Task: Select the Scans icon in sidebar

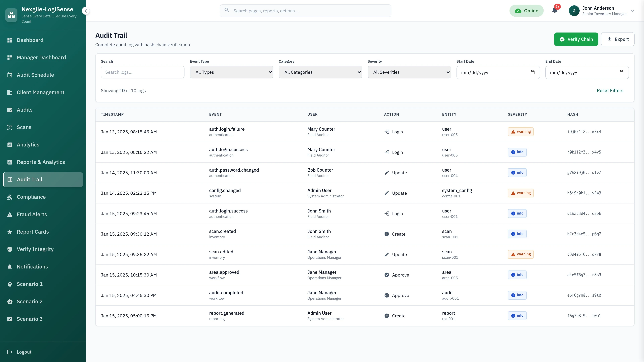Action: point(10,127)
